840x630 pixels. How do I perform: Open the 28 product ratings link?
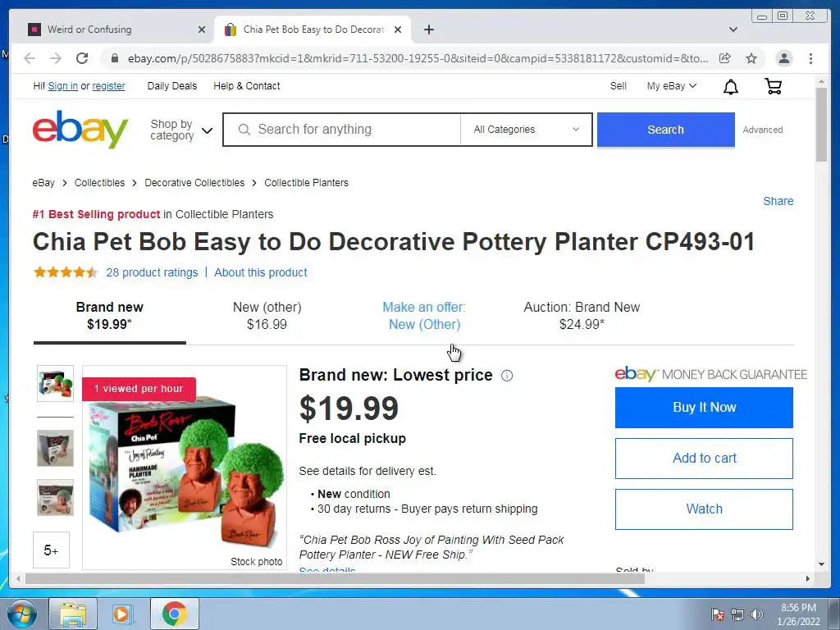coord(152,272)
